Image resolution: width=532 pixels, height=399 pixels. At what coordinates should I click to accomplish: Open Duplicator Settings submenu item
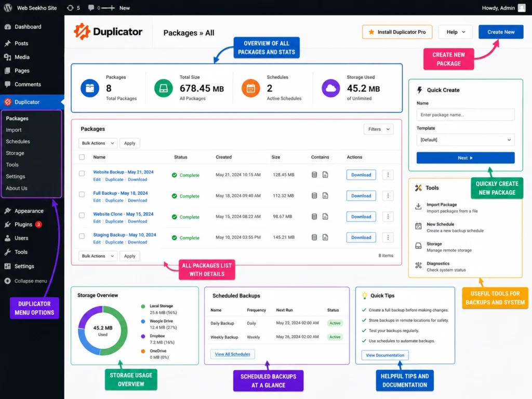coord(15,177)
